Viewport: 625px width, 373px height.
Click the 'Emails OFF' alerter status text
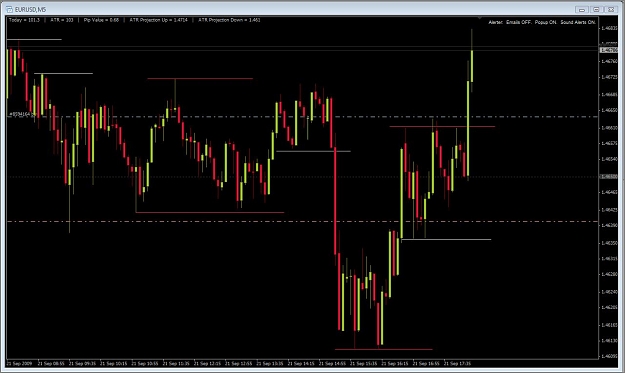tap(518, 22)
